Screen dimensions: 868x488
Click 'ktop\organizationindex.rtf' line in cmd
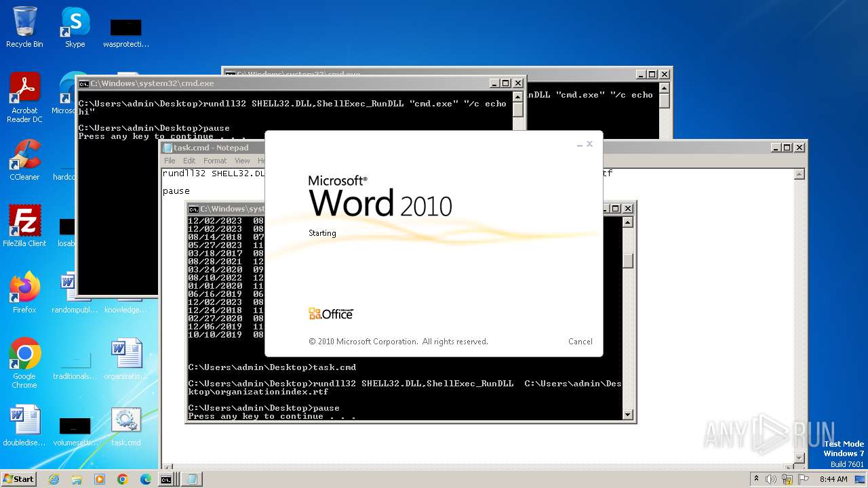(x=258, y=392)
